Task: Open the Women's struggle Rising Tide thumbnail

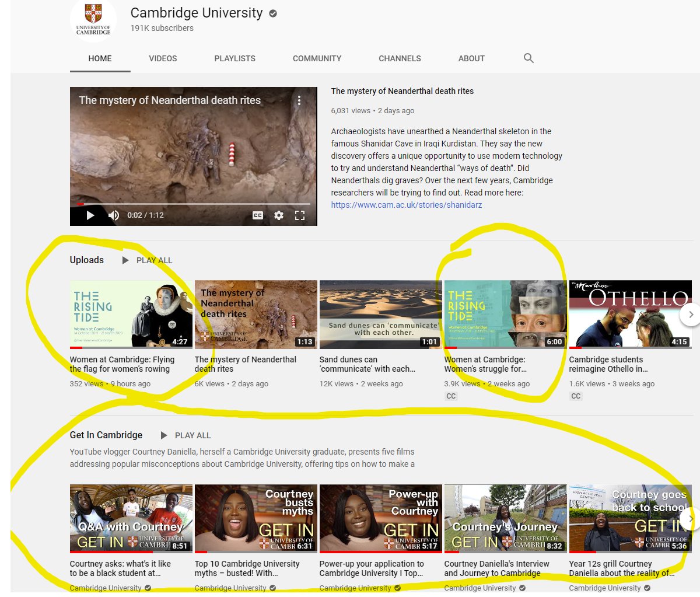Action: pyautogui.click(x=506, y=315)
